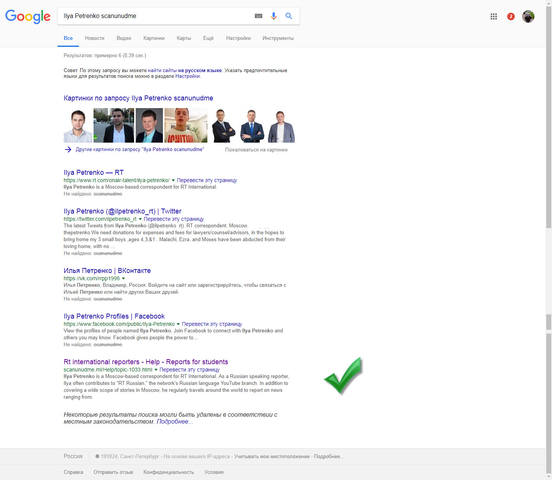This screenshot has height=480, width=552.
Task: Open the first image thumbnail of man in white shirt
Action: click(78, 125)
